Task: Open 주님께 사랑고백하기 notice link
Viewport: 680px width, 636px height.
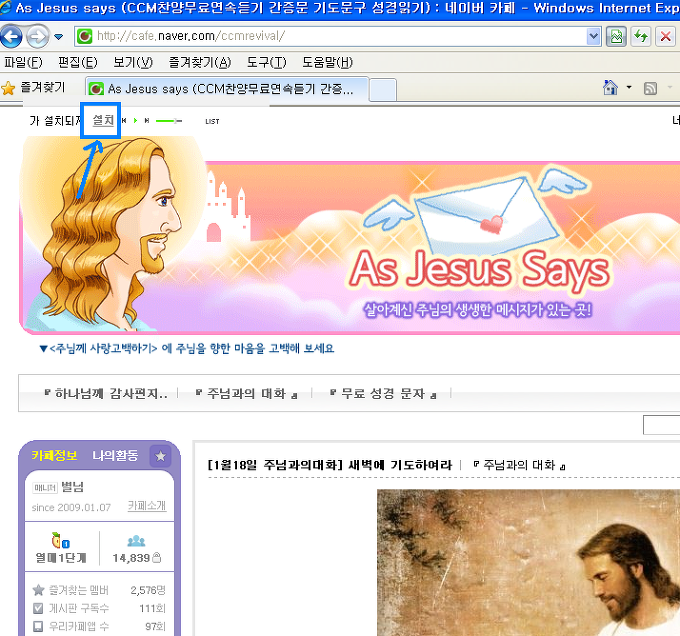Action: click(186, 349)
